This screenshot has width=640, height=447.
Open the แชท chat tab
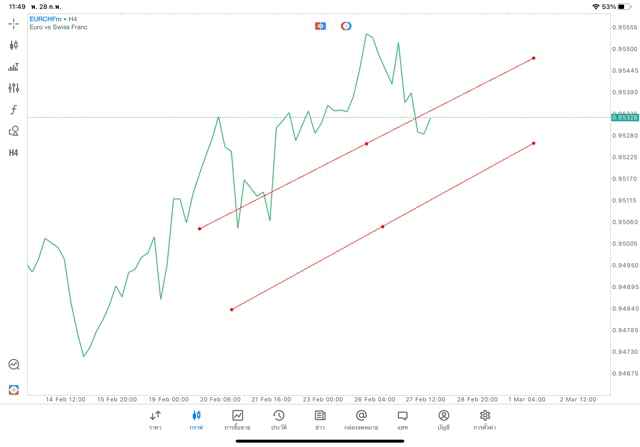tap(402, 420)
